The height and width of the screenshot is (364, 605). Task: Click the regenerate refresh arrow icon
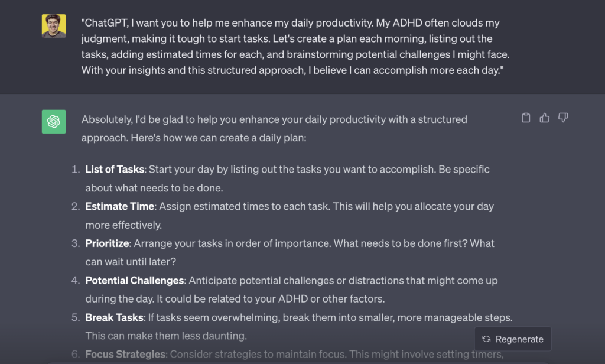(486, 339)
